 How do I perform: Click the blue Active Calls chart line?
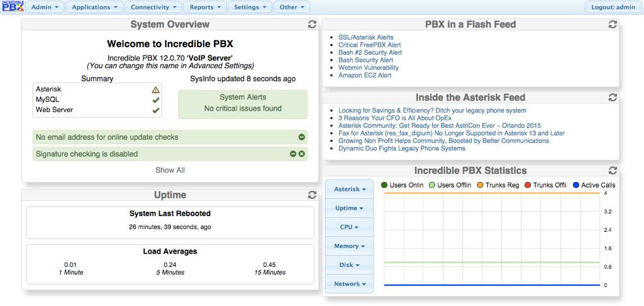tap(492, 285)
